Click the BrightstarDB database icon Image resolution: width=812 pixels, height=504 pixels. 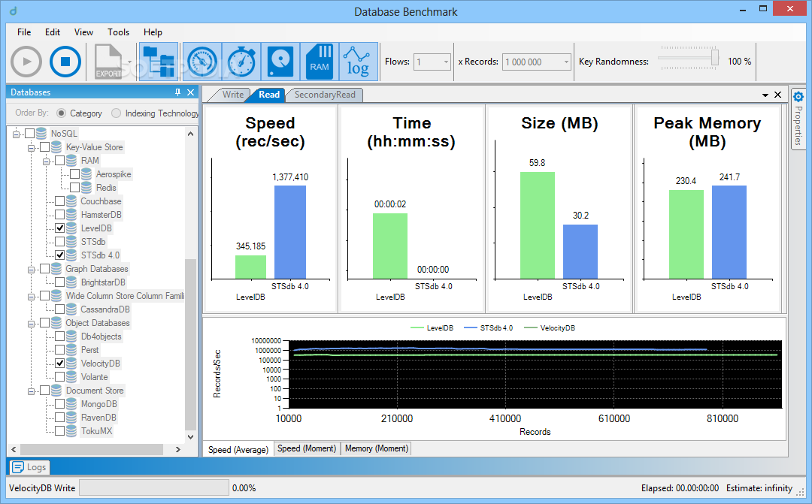pos(71,282)
